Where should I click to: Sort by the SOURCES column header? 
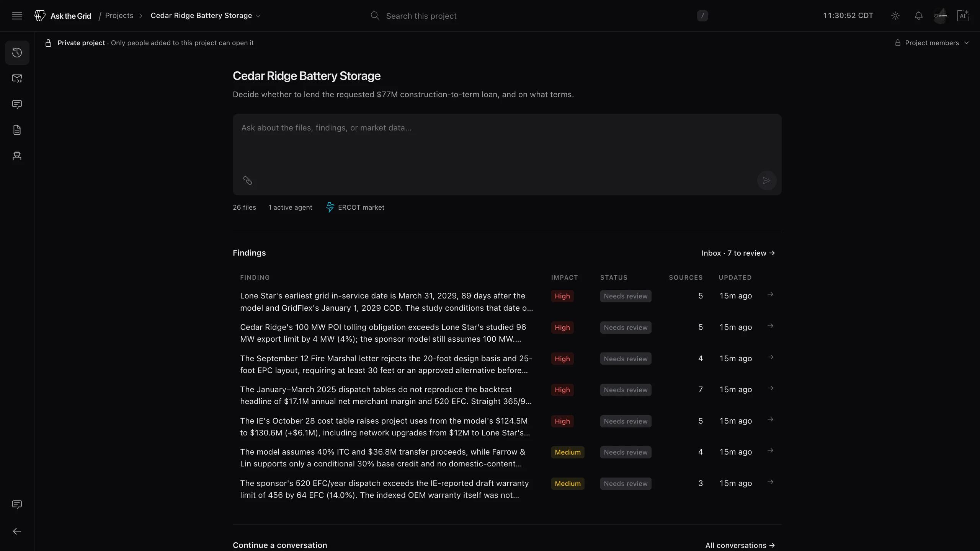686,277
